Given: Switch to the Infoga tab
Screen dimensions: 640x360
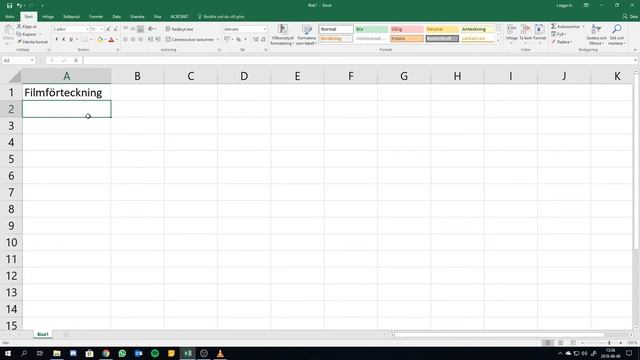Looking at the screenshot, I should click(48, 17).
